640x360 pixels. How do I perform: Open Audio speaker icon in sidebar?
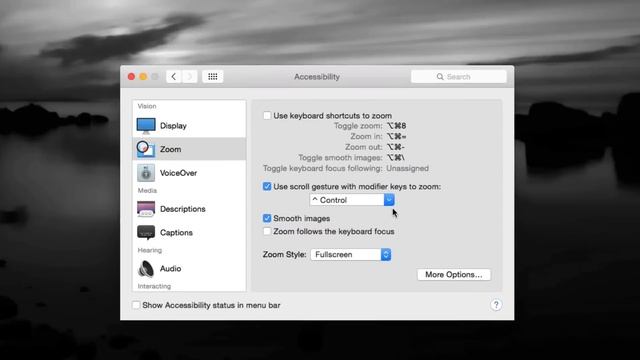click(146, 269)
